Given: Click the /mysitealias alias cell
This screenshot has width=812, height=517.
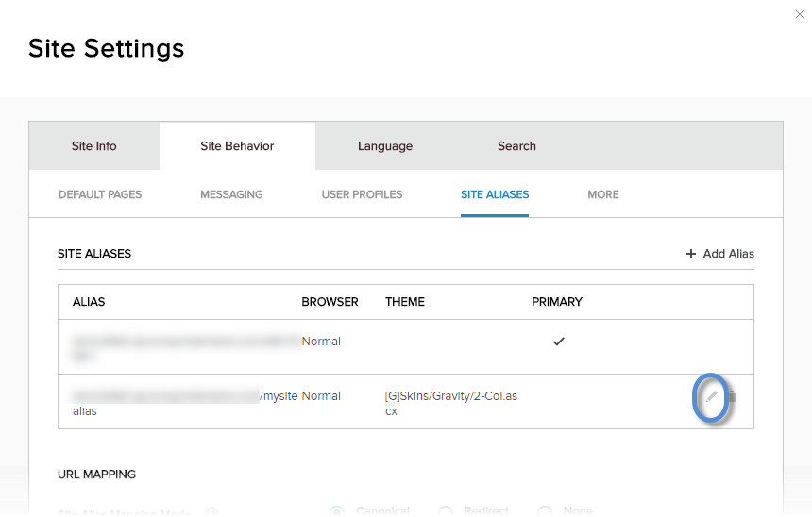Looking at the screenshot, I should point(185,404).
